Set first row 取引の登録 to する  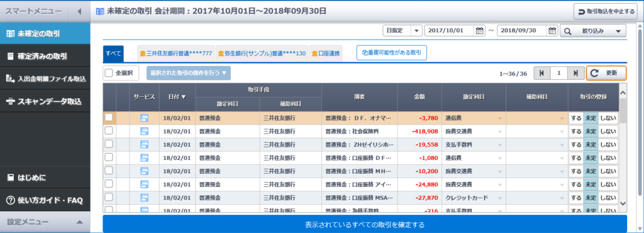[x=576, y=118]
